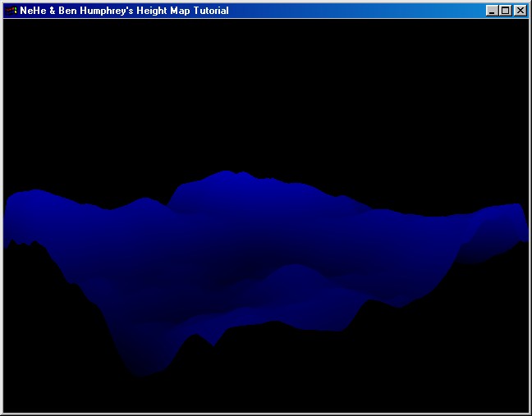Click the bottom-right corner of the window frame

tap(530, 414)
